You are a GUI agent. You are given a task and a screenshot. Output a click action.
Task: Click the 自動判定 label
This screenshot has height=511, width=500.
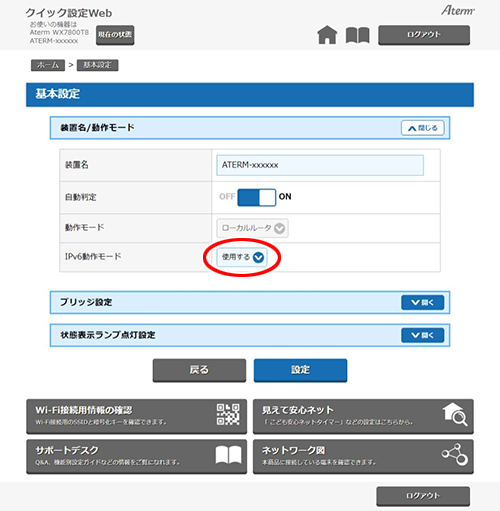(x=81, y=197)
